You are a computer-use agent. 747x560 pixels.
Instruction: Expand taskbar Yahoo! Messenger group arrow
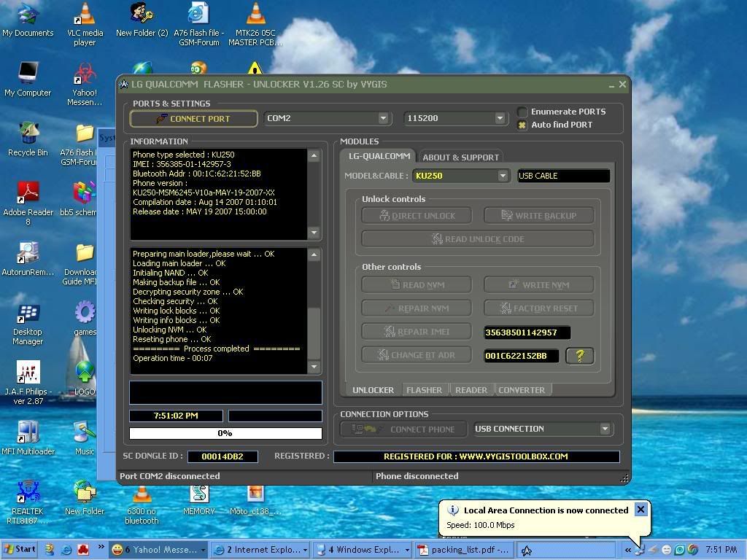[204, 550]
